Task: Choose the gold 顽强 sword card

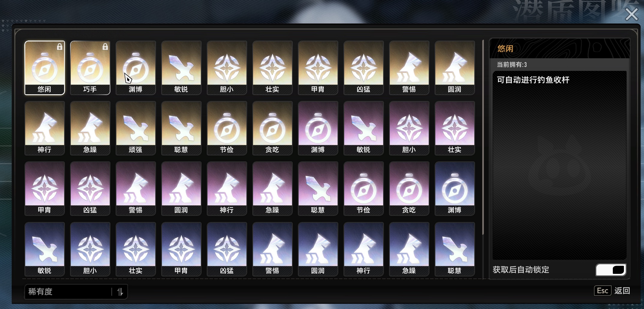Action: pyautogui.click(x=136, y=128)
